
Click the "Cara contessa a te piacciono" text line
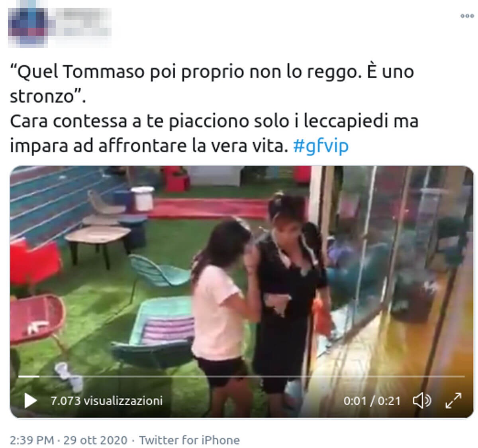(x=214, y=121)
